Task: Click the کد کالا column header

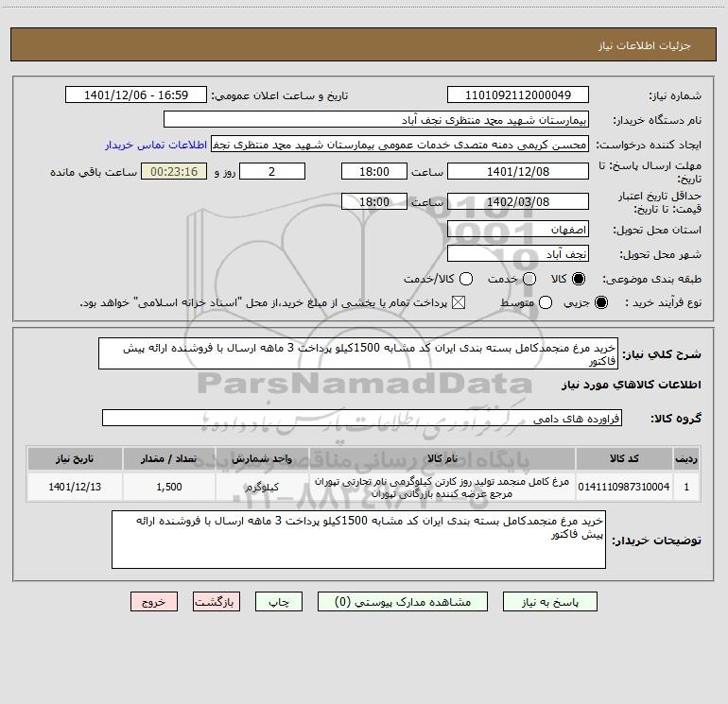Action: (624, 458)
